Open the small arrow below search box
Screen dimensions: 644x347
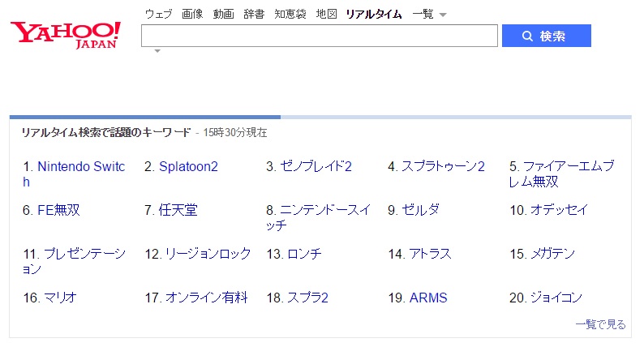pos(157,51)
